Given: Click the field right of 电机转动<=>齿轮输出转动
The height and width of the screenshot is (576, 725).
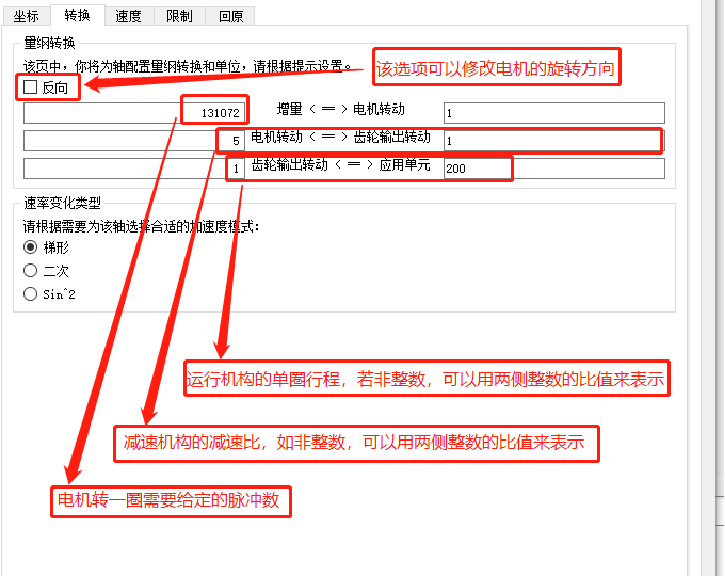Looking at the screenshot, I should (554, 141).
